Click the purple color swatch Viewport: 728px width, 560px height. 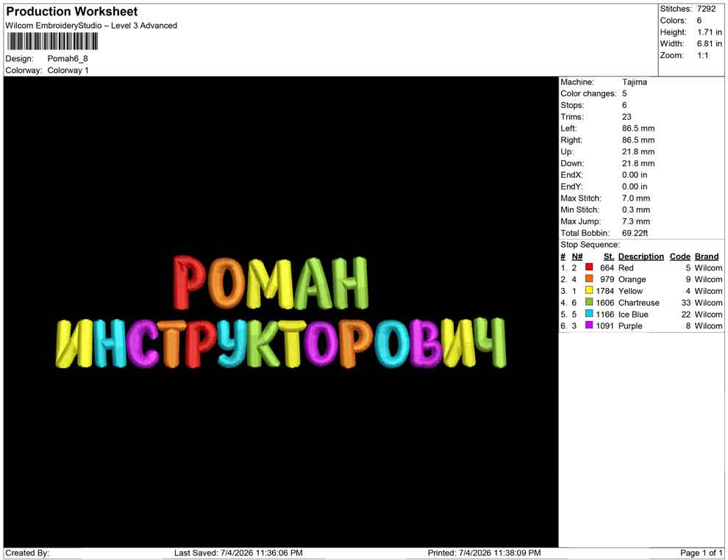[x=589, y=326]
